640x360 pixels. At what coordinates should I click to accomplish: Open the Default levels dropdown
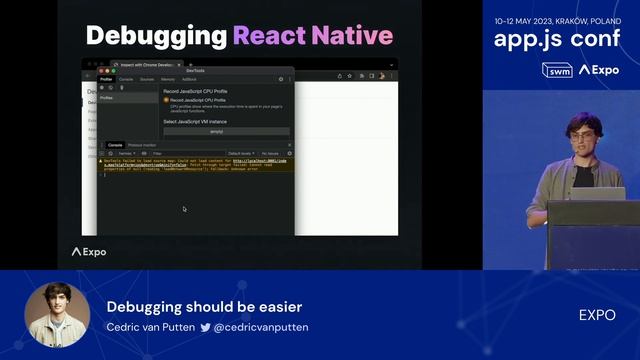click(x=241, y=153)
